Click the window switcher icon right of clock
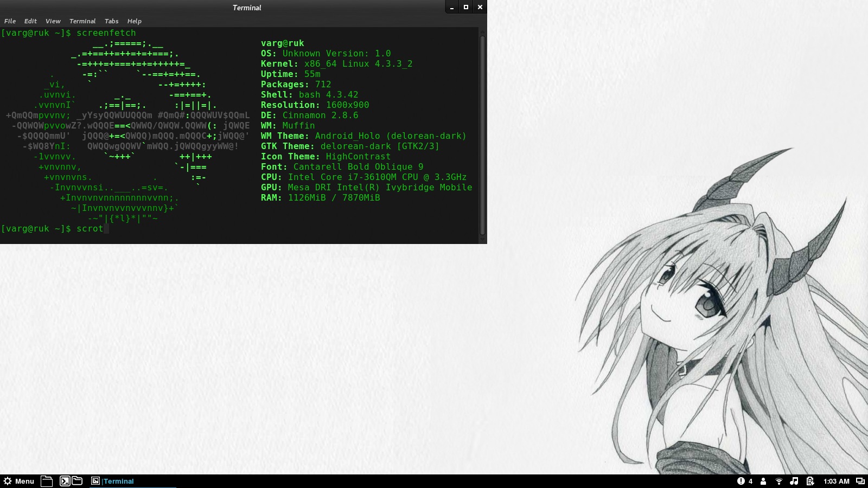Image resolution: width=868 pixels, height=488 pixels. pos(860,481)
